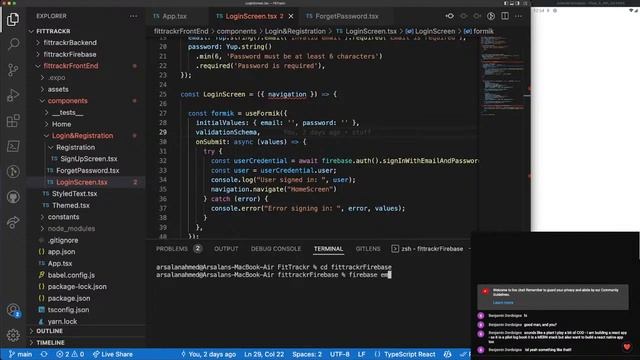Click the heart reaction in live chat
This screenshot has width=640, height=360.
click(x=627, y=347)
